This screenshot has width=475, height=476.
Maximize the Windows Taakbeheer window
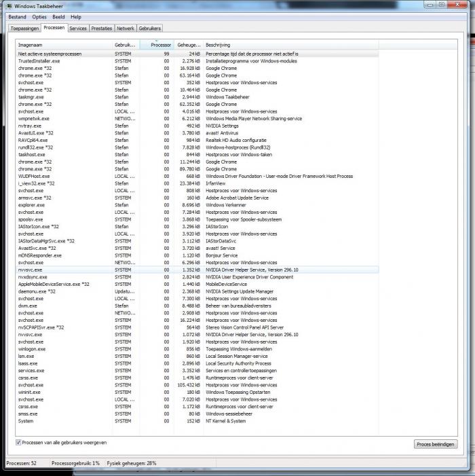coord(442,4)
